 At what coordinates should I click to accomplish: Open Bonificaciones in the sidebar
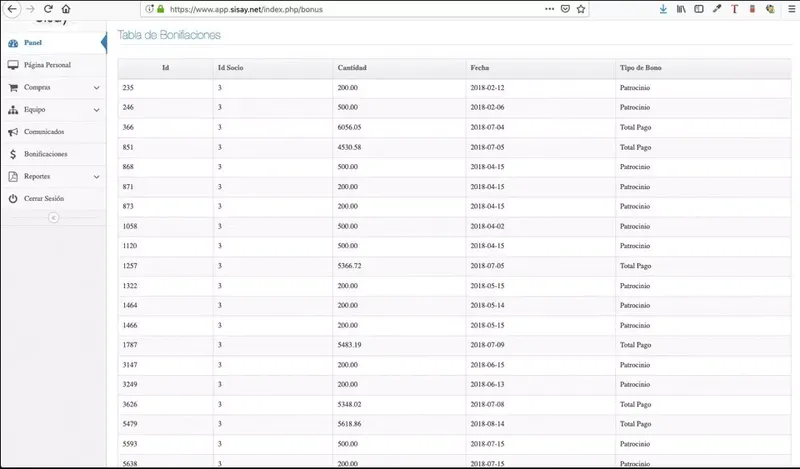45,154
